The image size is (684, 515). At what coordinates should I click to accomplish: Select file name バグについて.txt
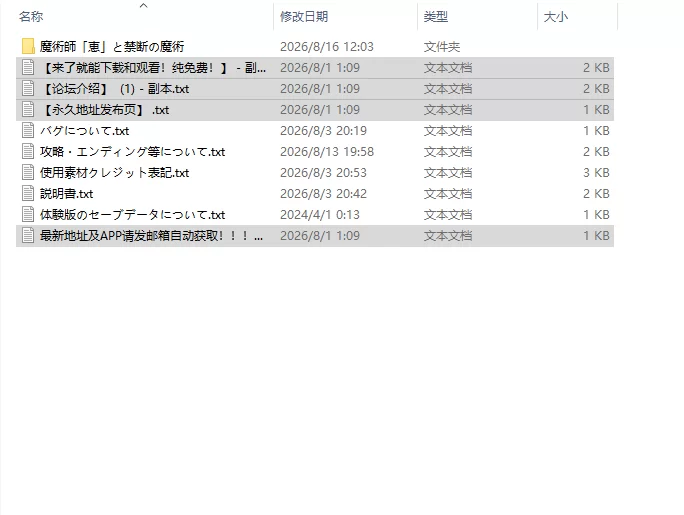point(85,130)
